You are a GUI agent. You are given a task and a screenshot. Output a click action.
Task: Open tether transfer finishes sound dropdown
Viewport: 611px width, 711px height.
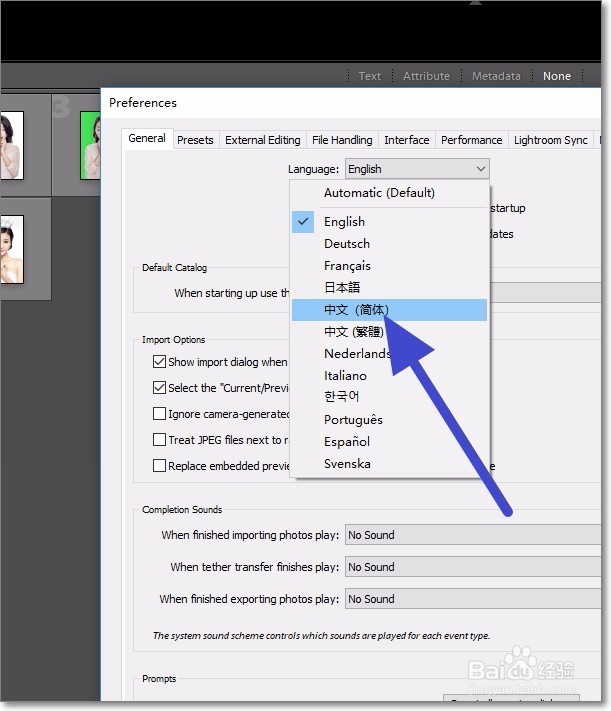[x=473, y=567]
